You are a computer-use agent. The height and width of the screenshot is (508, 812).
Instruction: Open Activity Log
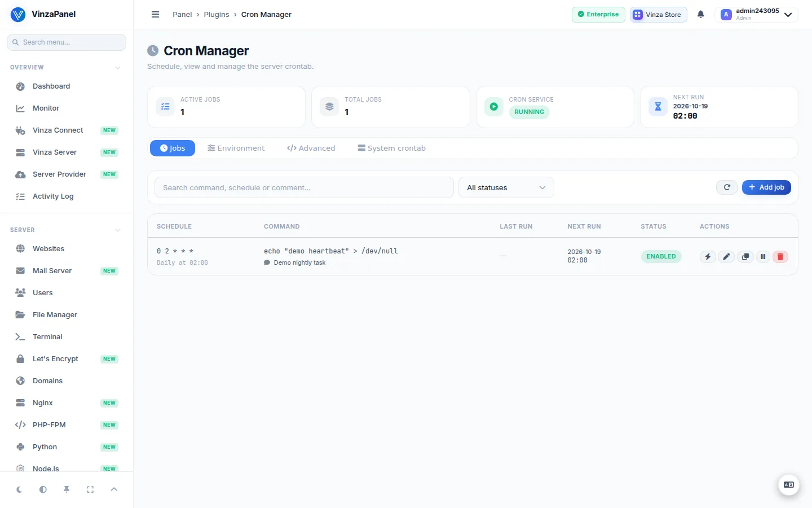click(67, 196)
